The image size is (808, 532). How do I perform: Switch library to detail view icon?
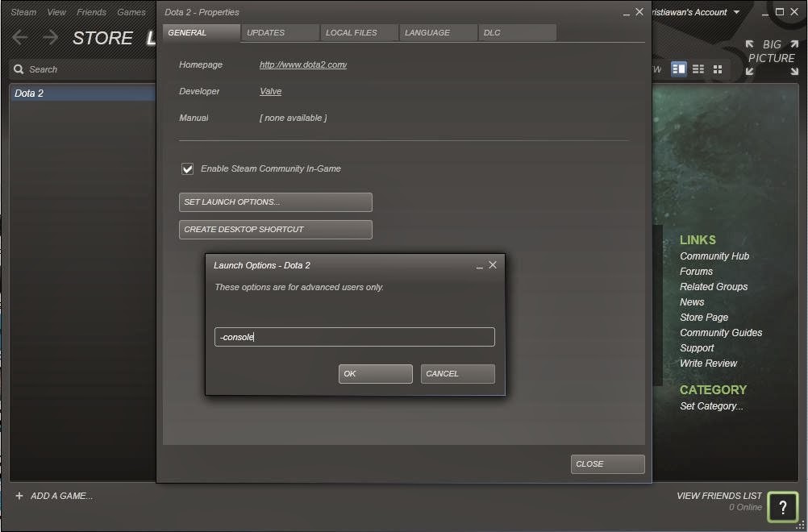[x=679, y=69]
